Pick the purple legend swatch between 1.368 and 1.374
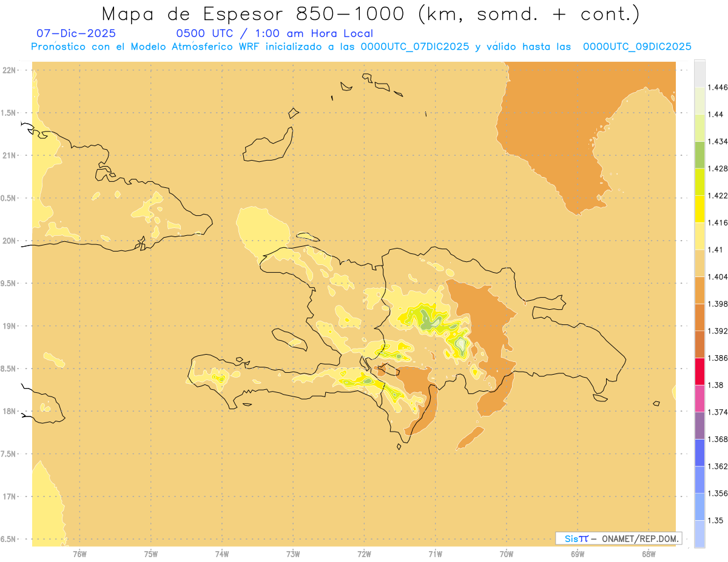The image size is (728, 562). (x=699, y=425)
